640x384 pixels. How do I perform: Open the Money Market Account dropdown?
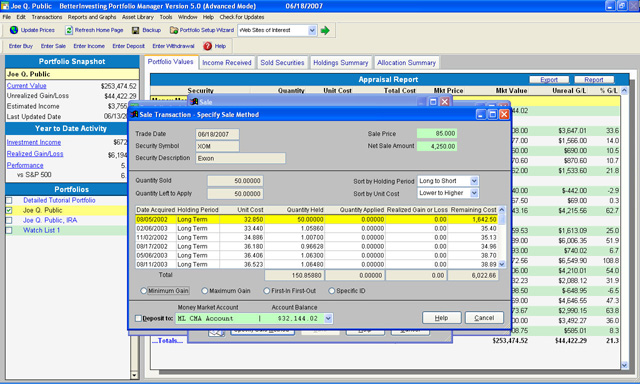click(328, 319)
